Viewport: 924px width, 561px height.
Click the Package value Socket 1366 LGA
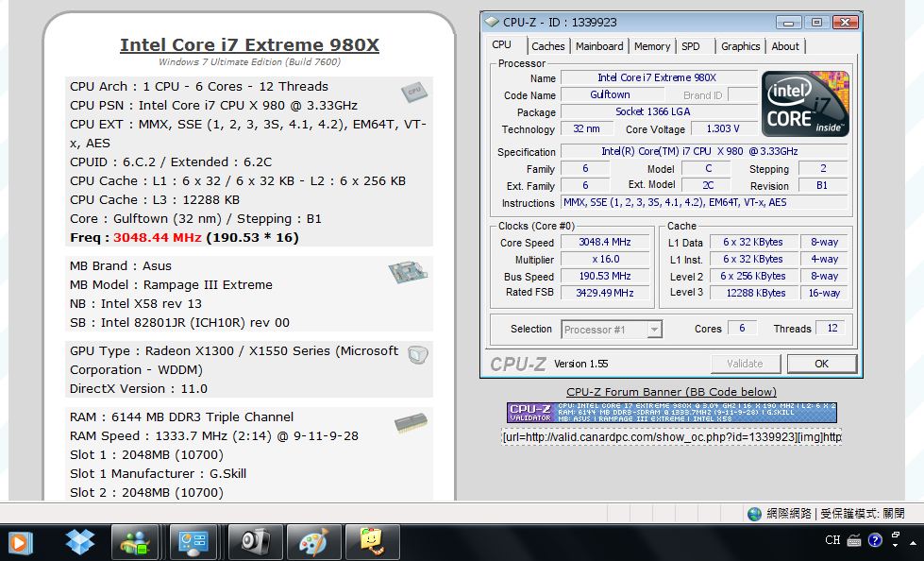[659, 111]
